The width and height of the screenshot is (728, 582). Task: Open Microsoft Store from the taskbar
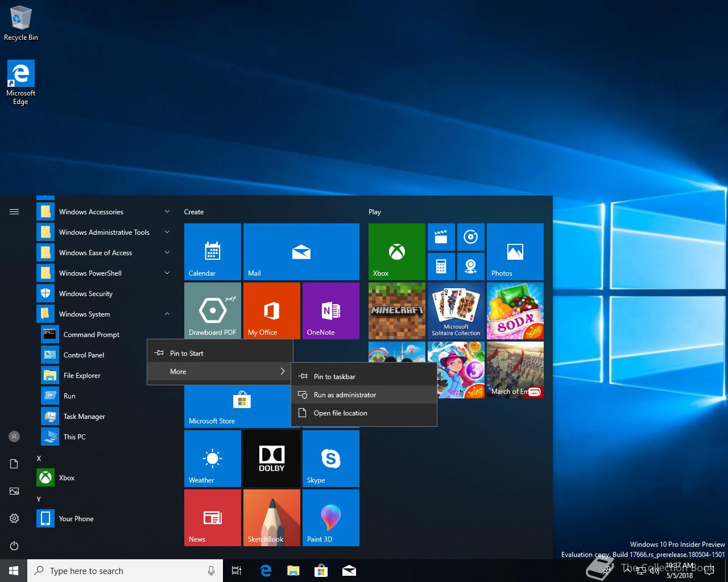[x=321, y=571]
